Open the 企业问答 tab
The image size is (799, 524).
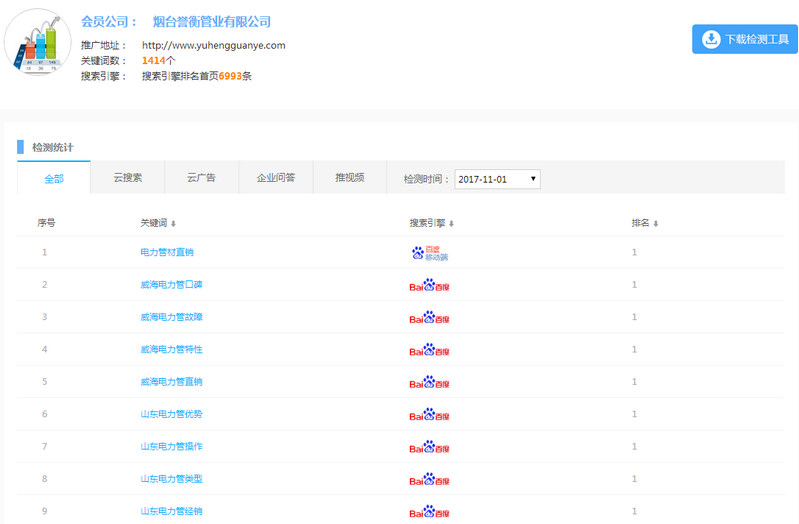275,178
